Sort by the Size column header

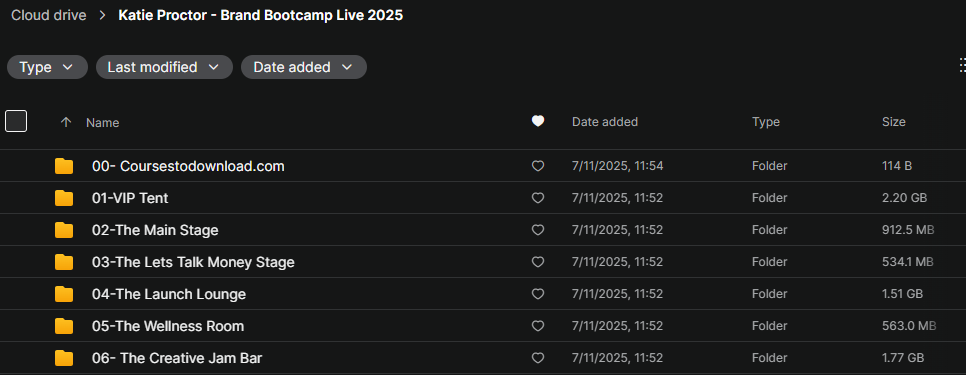point(893,122)
